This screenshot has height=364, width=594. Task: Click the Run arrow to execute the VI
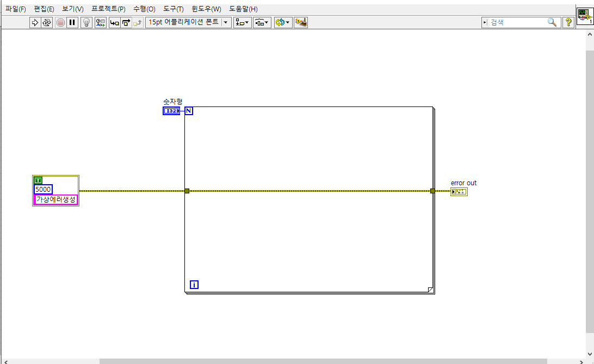point(34,22)
